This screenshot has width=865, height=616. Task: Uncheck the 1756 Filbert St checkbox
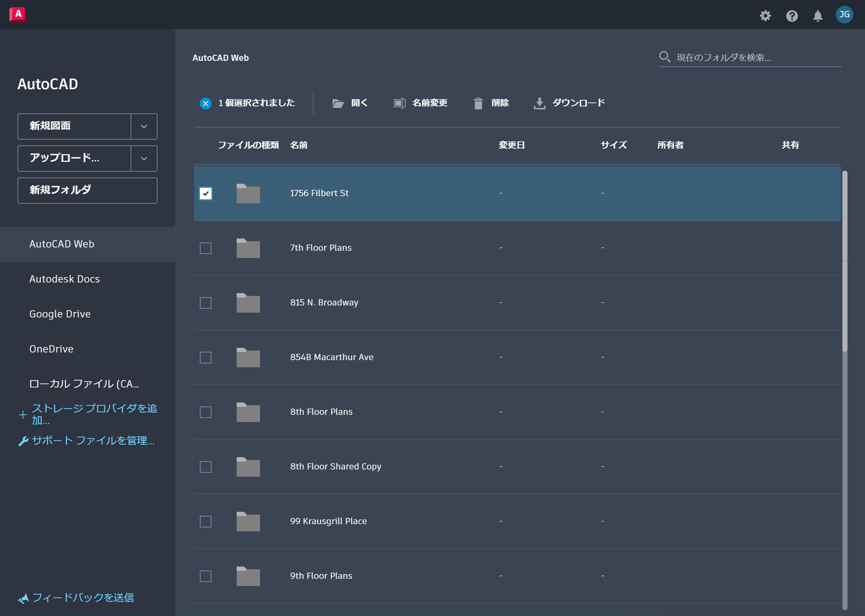pyautogui.click(x=206, y=194)
